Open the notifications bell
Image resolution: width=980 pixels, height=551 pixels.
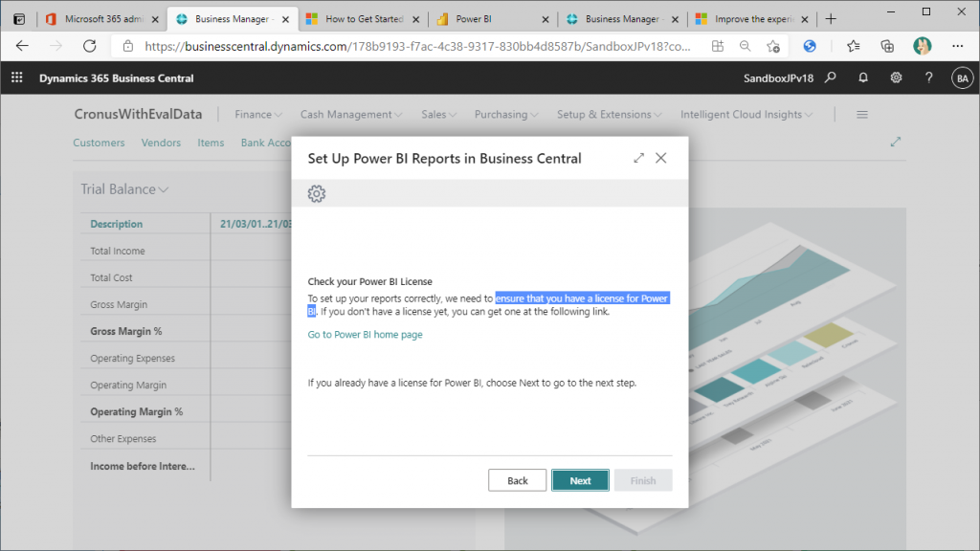[x=863, y=77]
